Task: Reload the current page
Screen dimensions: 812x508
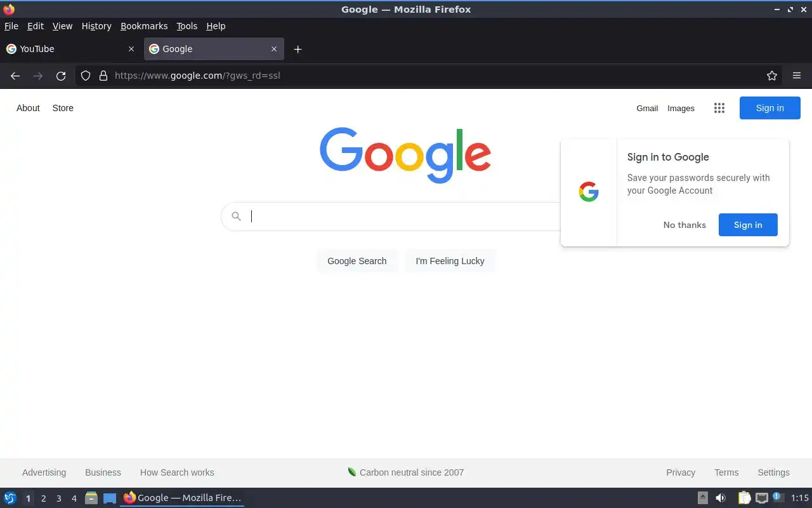Action: [61, 76]
